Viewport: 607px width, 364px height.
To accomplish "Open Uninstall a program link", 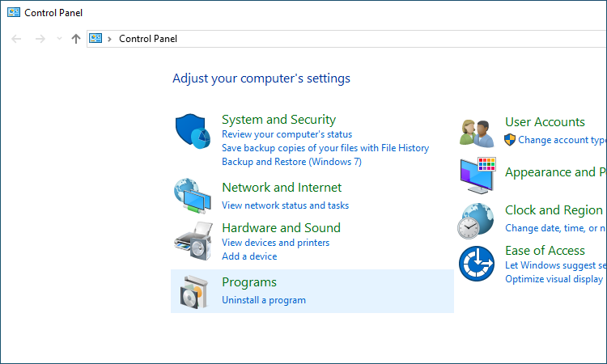I will 264,300.
